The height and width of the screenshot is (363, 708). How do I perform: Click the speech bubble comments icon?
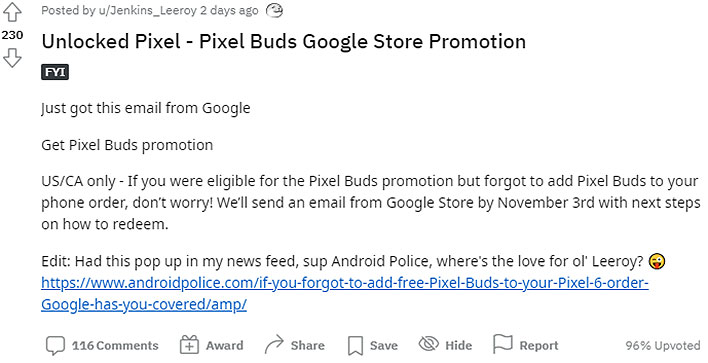point(55,346)
